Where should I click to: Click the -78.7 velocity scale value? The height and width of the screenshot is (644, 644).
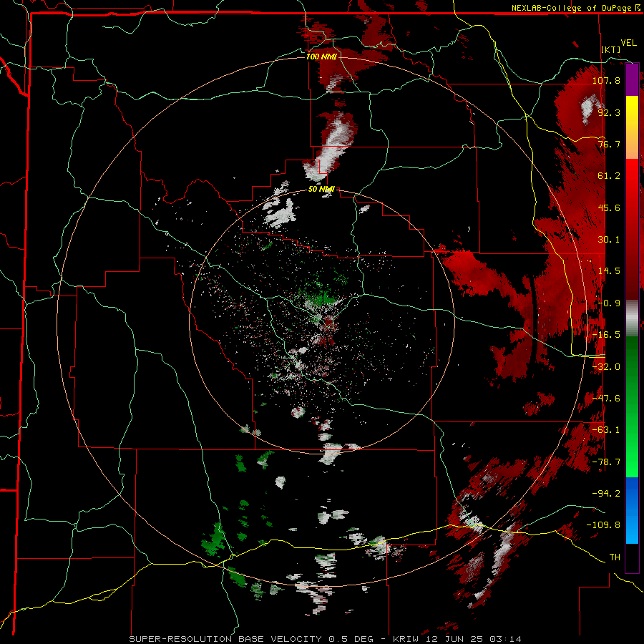(606, 462)
